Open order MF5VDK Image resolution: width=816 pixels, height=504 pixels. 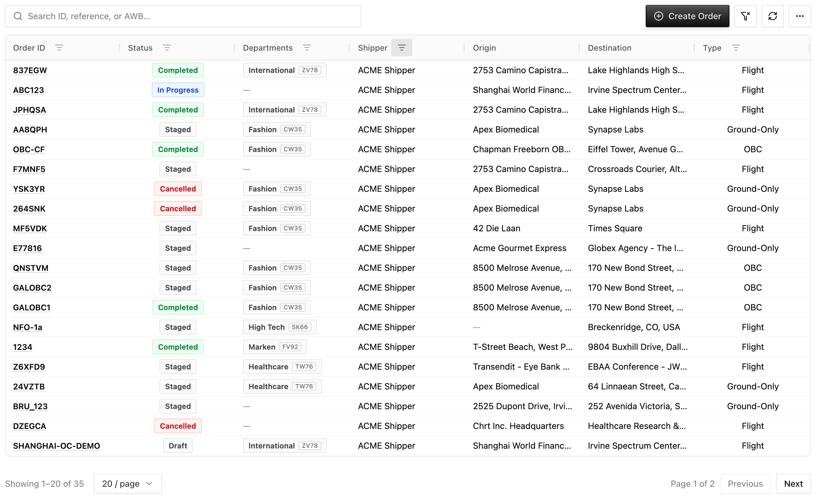30,228
